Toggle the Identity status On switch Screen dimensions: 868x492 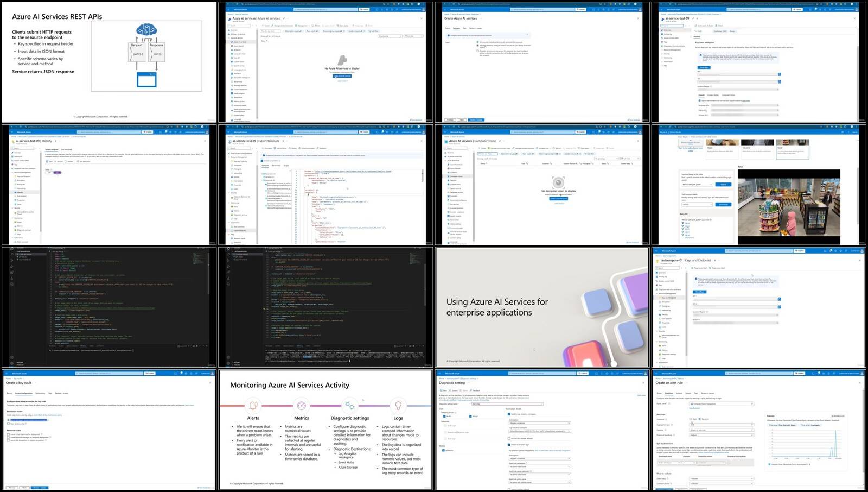pos(58,173)
